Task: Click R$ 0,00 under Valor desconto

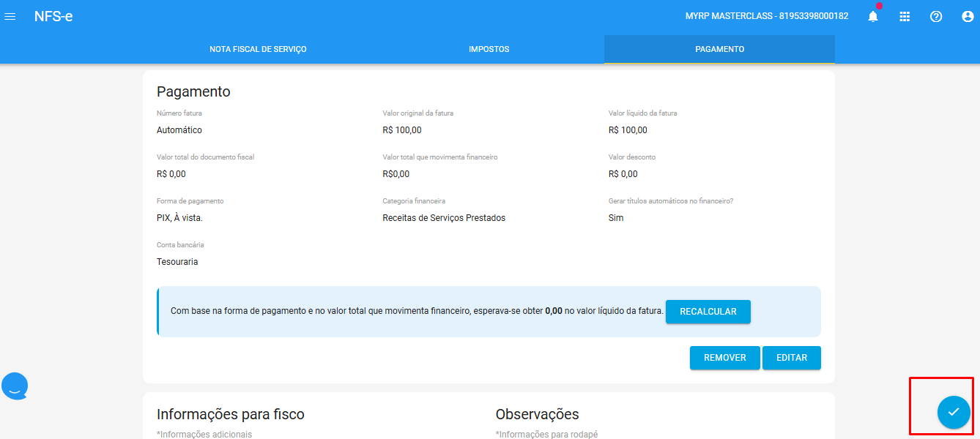Action: point(623,174)
